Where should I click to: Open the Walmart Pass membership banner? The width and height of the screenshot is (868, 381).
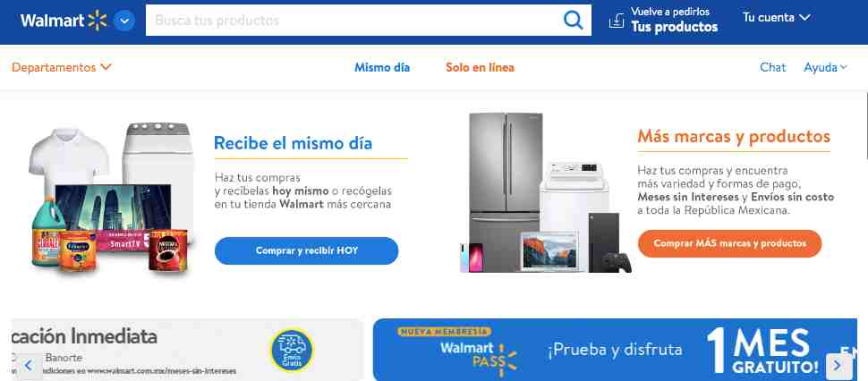click(615, 350)
